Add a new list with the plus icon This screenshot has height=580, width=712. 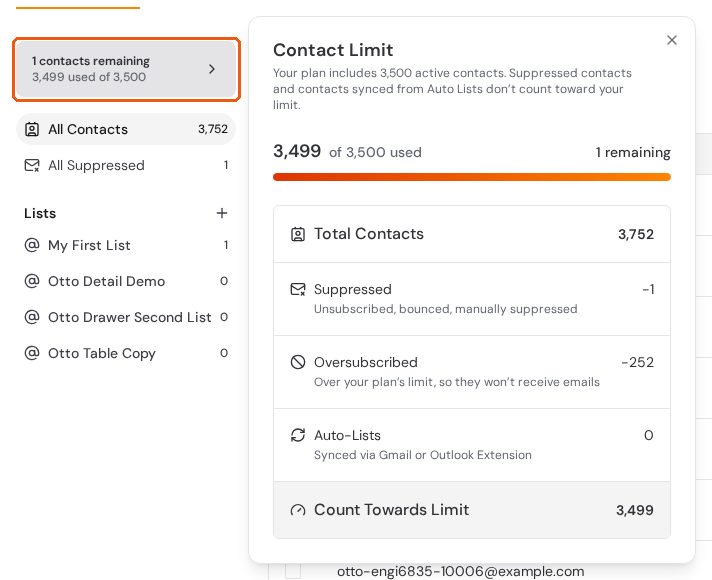click(222, 213)
